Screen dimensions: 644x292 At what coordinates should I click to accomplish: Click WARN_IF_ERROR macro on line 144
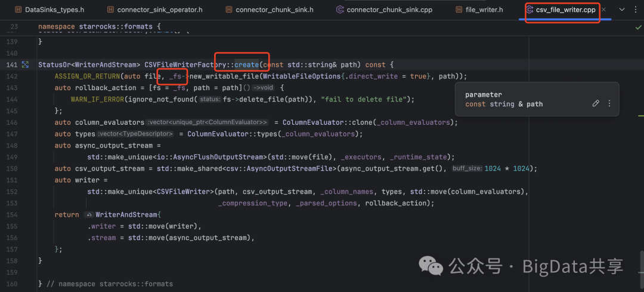coord(97,99)
